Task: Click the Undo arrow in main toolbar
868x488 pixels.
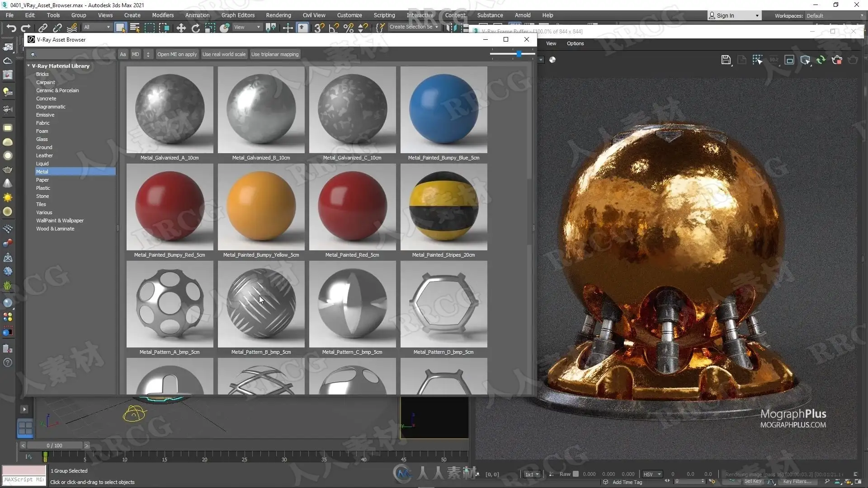Action: (11, 28)
